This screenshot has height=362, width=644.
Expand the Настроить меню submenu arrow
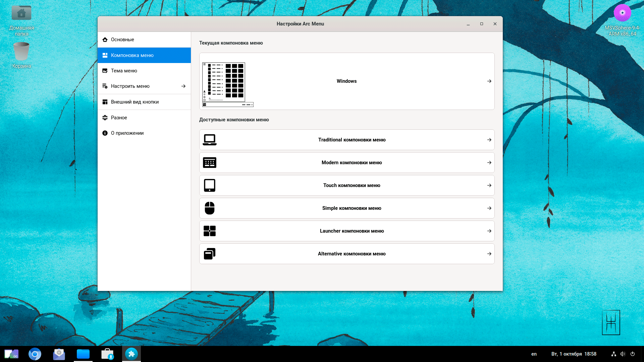pos(183,86)
